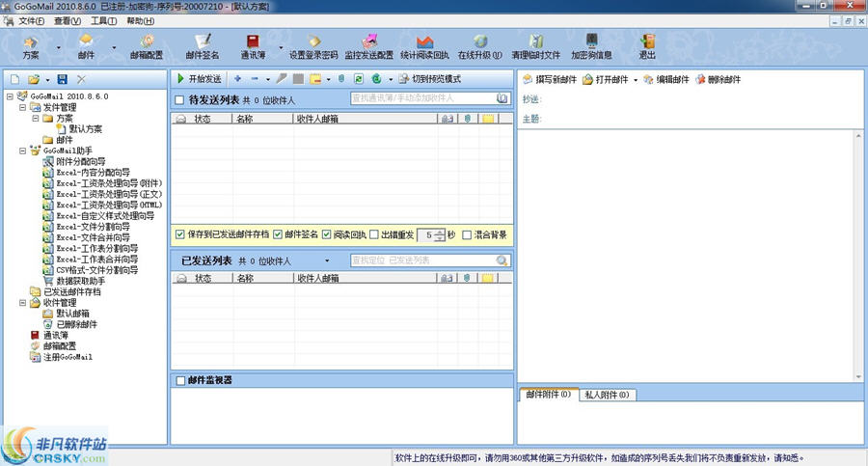Click the magnifier icon in sent list search
The width and height of the screenshot is (868, 466).
coord(502,260)
